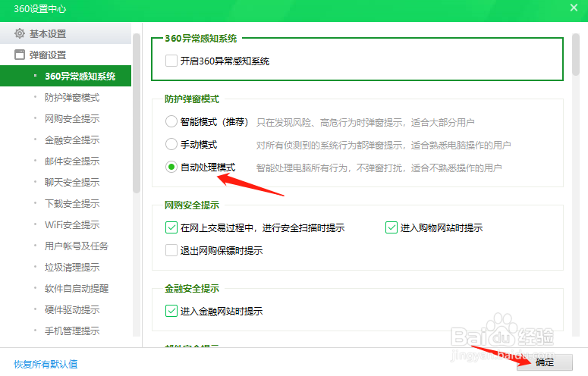588x376 pixels.
Task: Open 邮件安全提示 sidebar item
Action: (65, 161)
